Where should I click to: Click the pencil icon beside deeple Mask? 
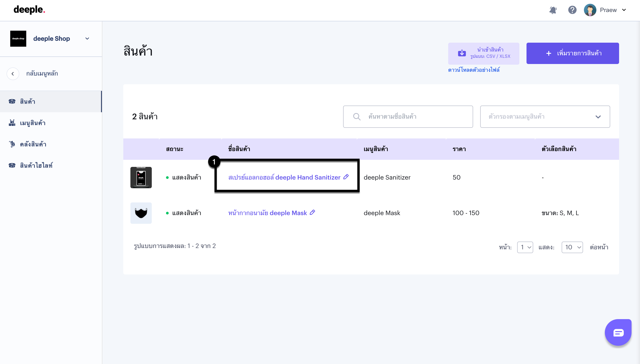click(x=312, y=212)
